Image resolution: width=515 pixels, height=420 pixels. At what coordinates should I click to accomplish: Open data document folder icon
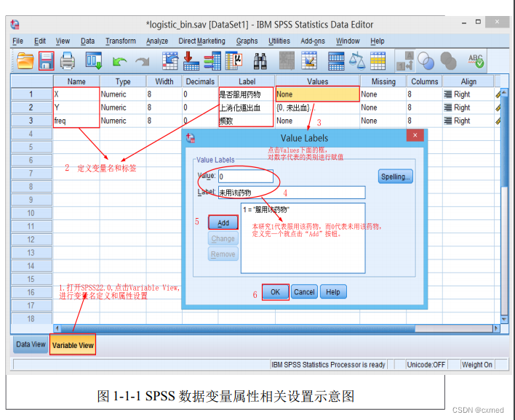(x=25, y=61)
